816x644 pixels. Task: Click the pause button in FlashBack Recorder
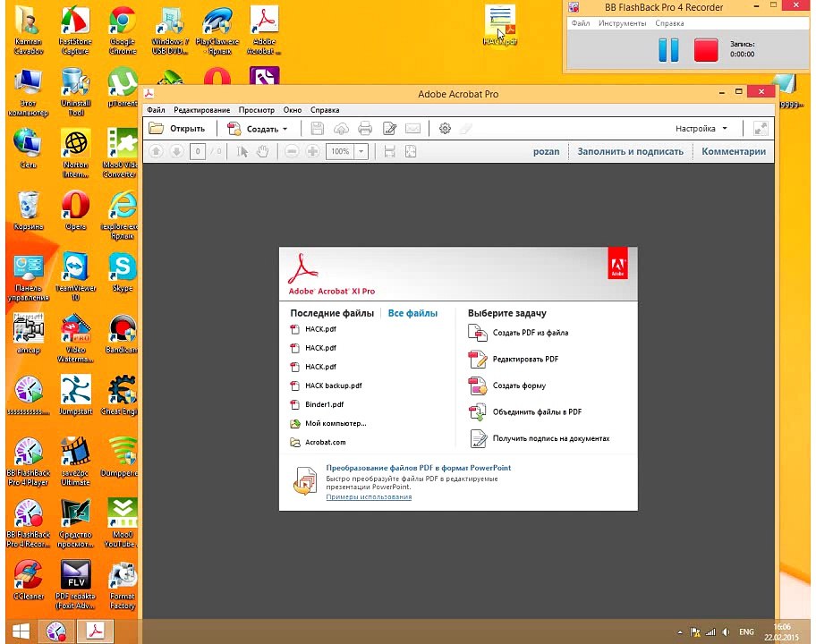[668, 50]
